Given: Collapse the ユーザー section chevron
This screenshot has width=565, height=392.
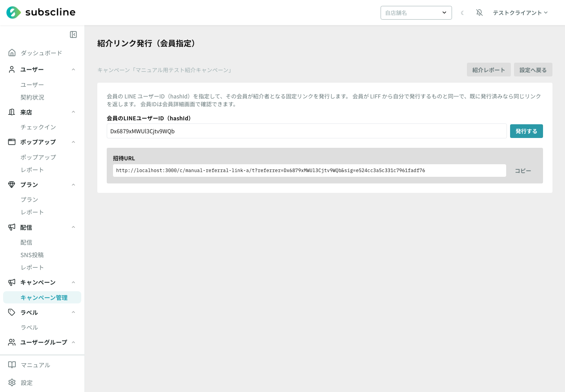Looking at the screenshot, I should [x=73, y=69].
